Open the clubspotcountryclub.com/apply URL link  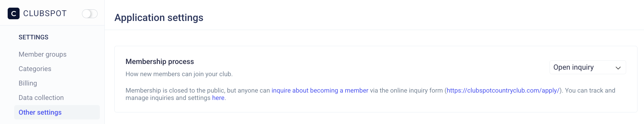click(x=503, y=91)
